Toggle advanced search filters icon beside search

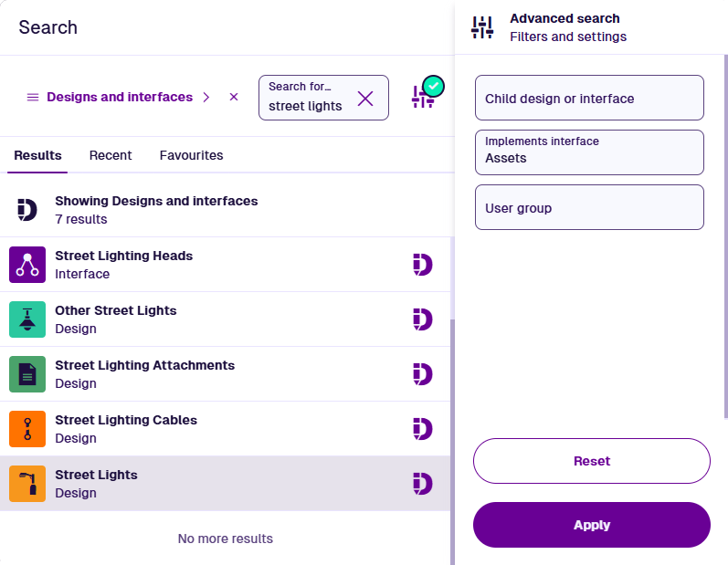[x=424, y=97]
